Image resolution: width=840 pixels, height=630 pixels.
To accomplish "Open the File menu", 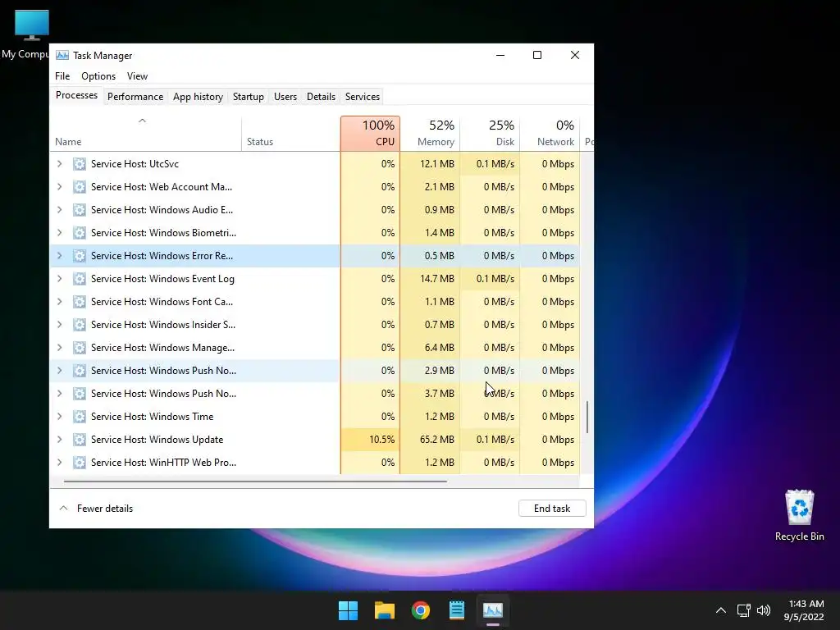I will 62,76.
